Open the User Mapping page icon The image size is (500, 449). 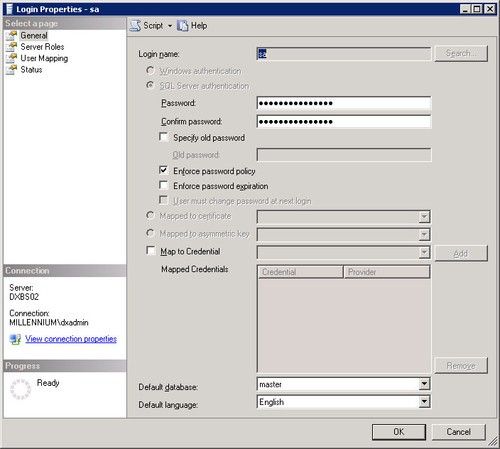(12, 58)
